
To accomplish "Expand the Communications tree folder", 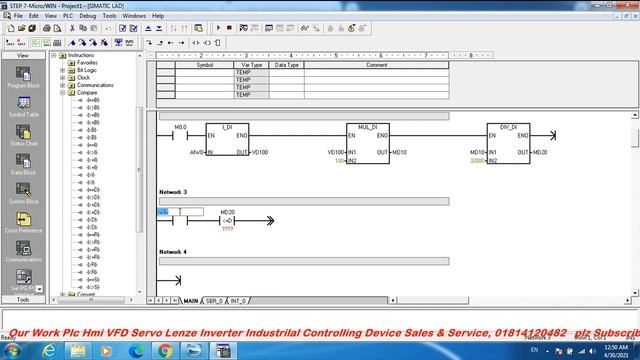I will click(62, 85).
